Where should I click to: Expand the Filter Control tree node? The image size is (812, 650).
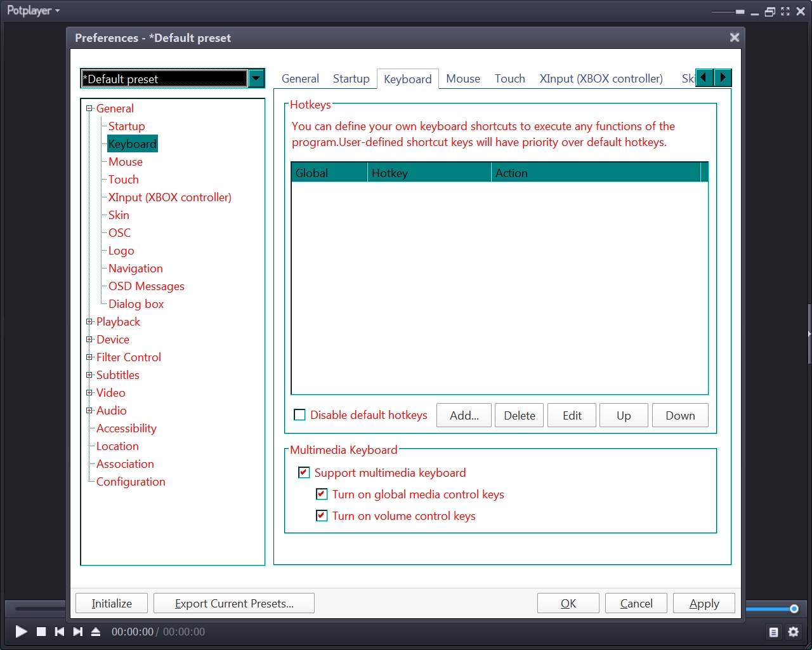pyautogui.click(x=89, y=357)
